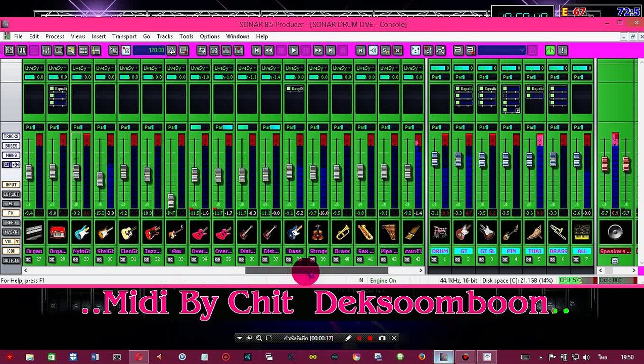The image size is (644, 364).
Task: Click the red organ icon on track 28
Action: click(x=58, y=233)
